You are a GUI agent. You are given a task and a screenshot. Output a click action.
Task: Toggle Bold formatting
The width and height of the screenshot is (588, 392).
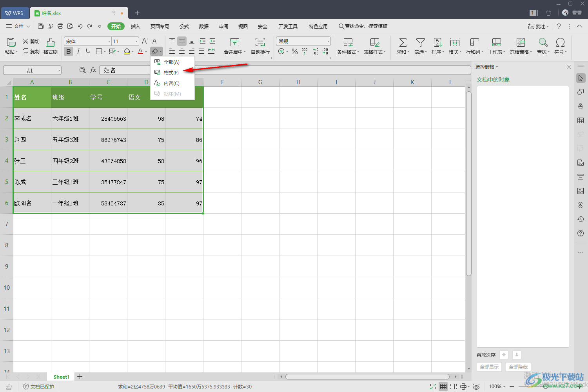tap(69, 51)
